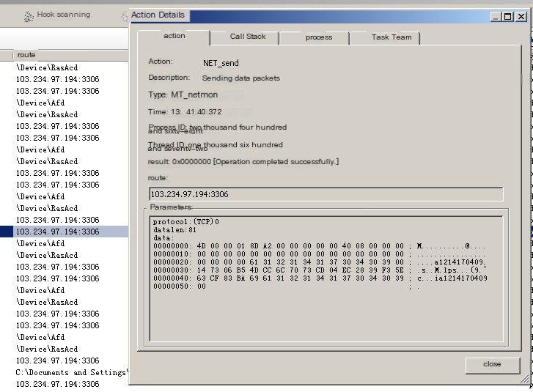The width and height of the screenshot is (533, 392).
Task: Open the Hook scanning toolbar label
Action: [64, 15]
